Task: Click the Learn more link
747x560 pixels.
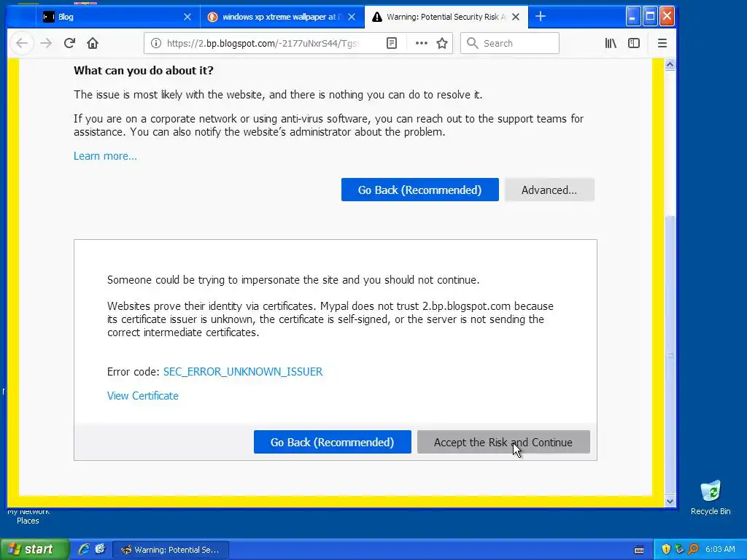Action: (105, 156)
